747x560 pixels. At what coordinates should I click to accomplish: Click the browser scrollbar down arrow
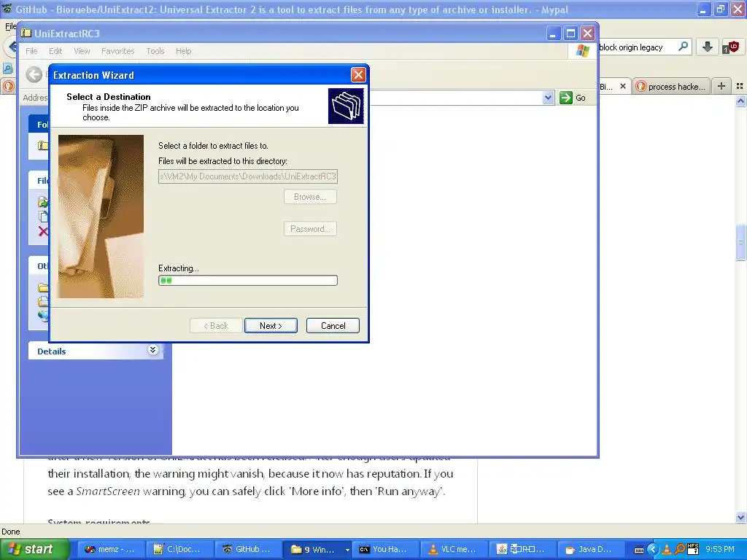coord(740,518)
